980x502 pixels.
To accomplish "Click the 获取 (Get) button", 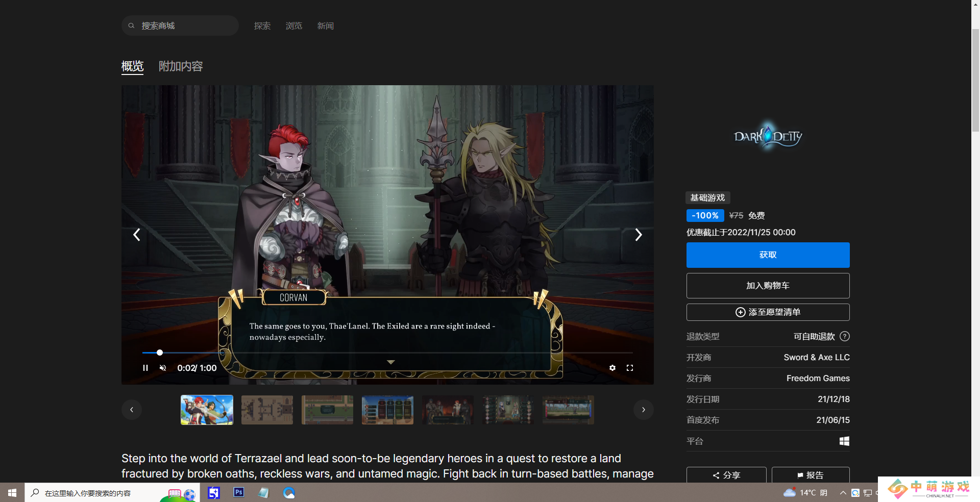I will 768,255.
